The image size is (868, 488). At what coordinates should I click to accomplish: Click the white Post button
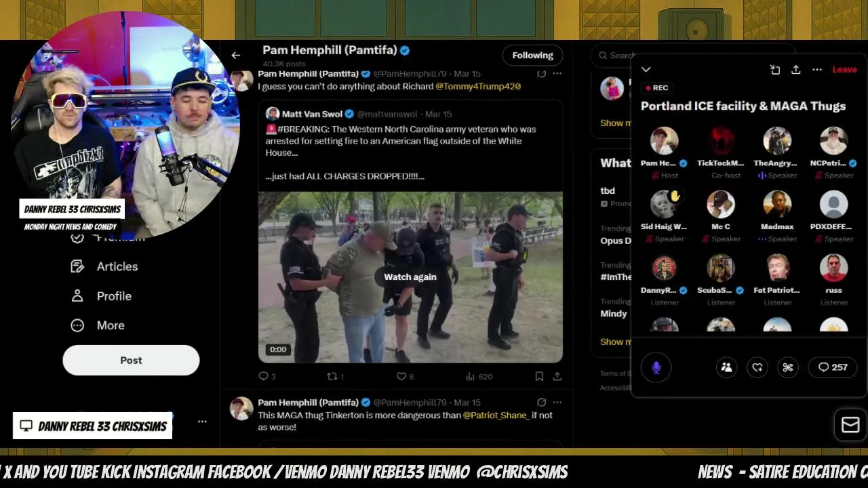pyautogui.click(x=131, y=360)
